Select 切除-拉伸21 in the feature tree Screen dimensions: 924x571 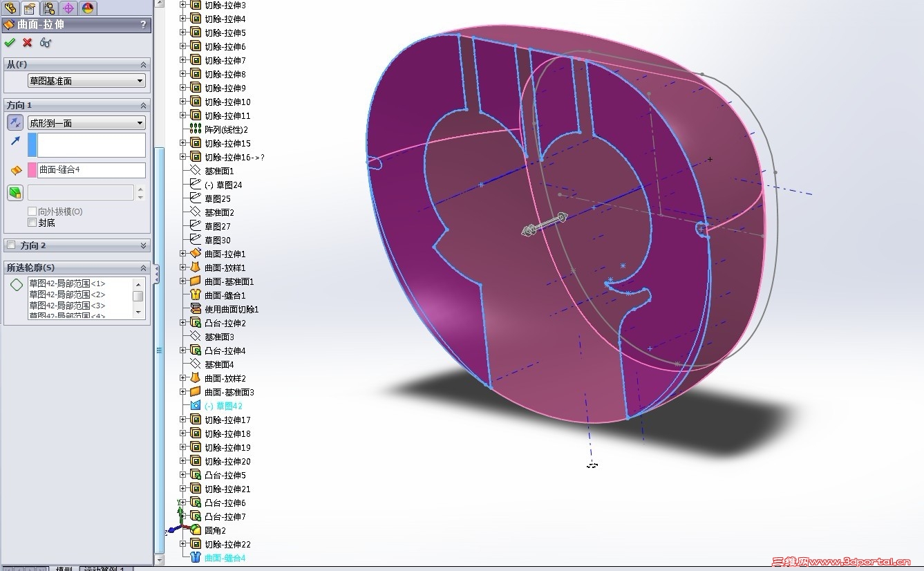(227, 489)
